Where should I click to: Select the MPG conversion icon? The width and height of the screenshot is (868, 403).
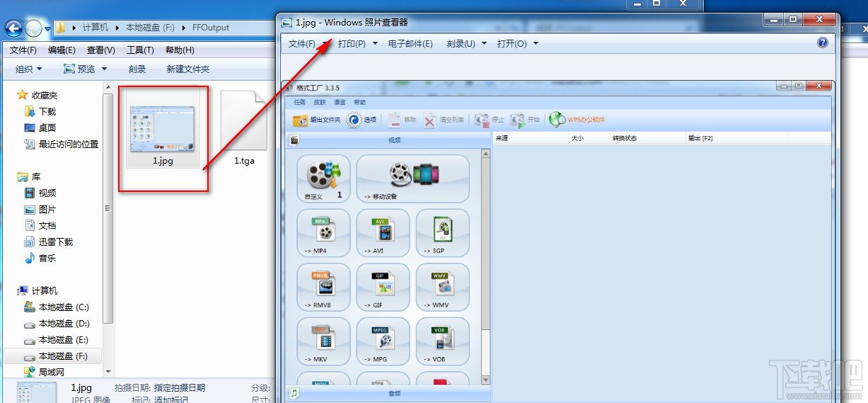coord(383,341)
